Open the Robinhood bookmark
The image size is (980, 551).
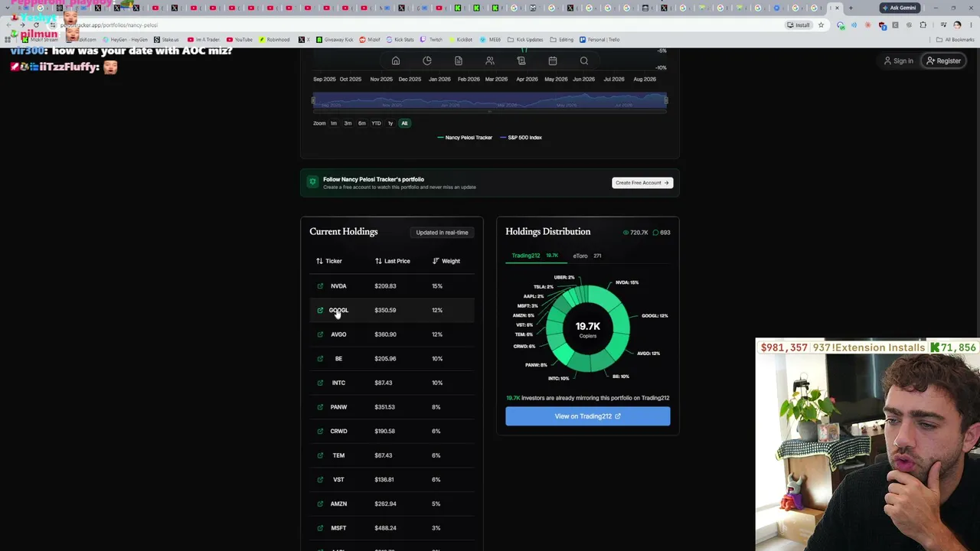[x=274, y=40]
